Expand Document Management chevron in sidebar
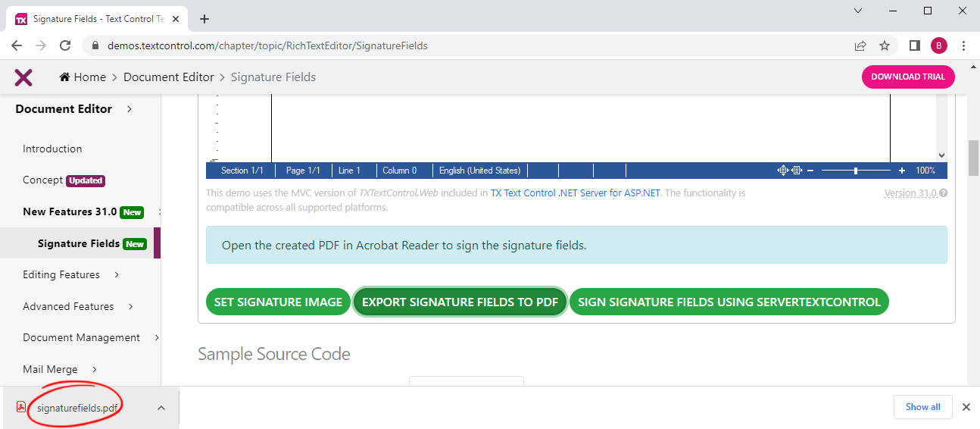The image size is (980, 429). (x=157, y=337)
